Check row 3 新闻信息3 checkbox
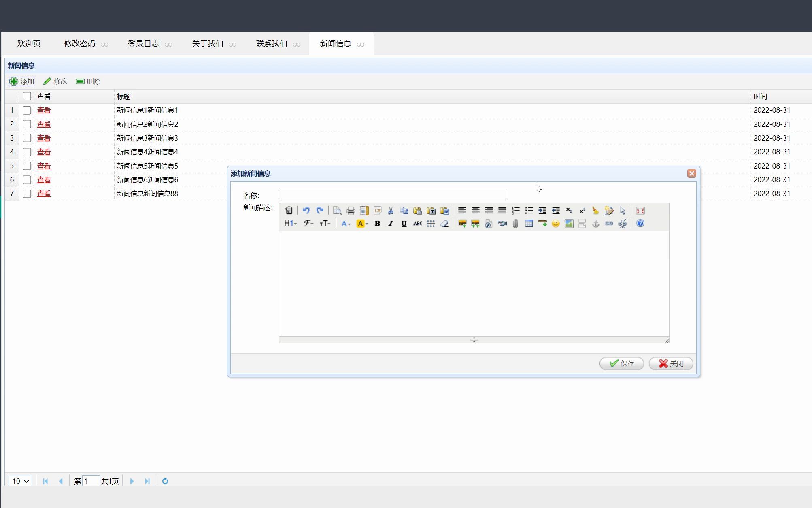The image size is (812, 508). 27,138
